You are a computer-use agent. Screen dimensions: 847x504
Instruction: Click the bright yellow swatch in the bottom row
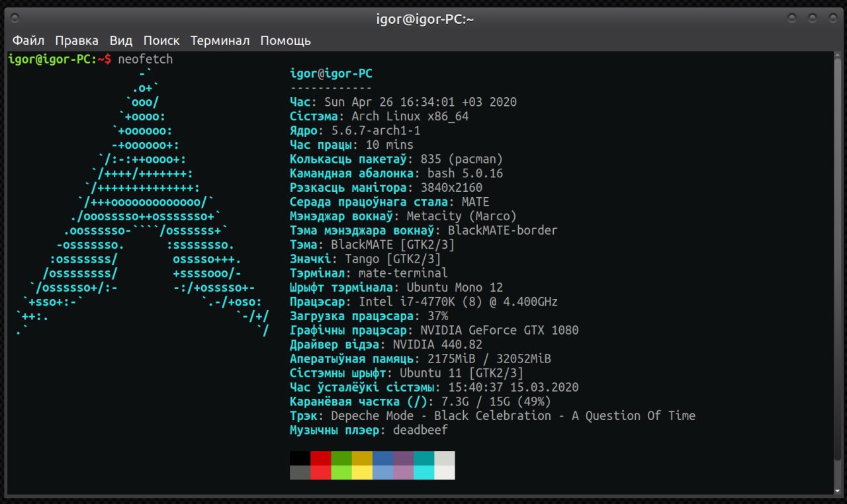[x=362, y=472]
